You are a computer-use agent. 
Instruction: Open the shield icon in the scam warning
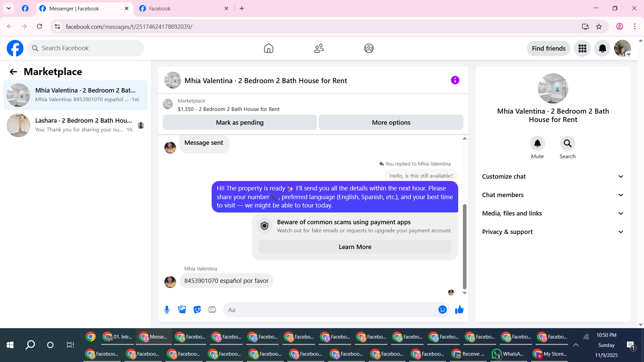(x=264, y=226)
